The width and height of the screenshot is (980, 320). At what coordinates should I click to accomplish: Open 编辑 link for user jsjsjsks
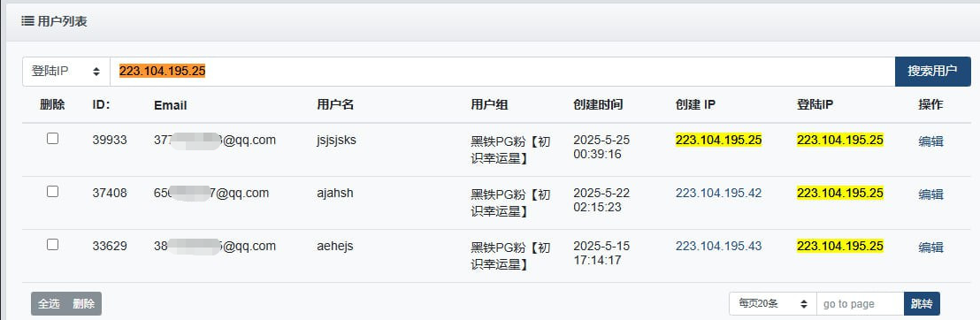(930, 141)
